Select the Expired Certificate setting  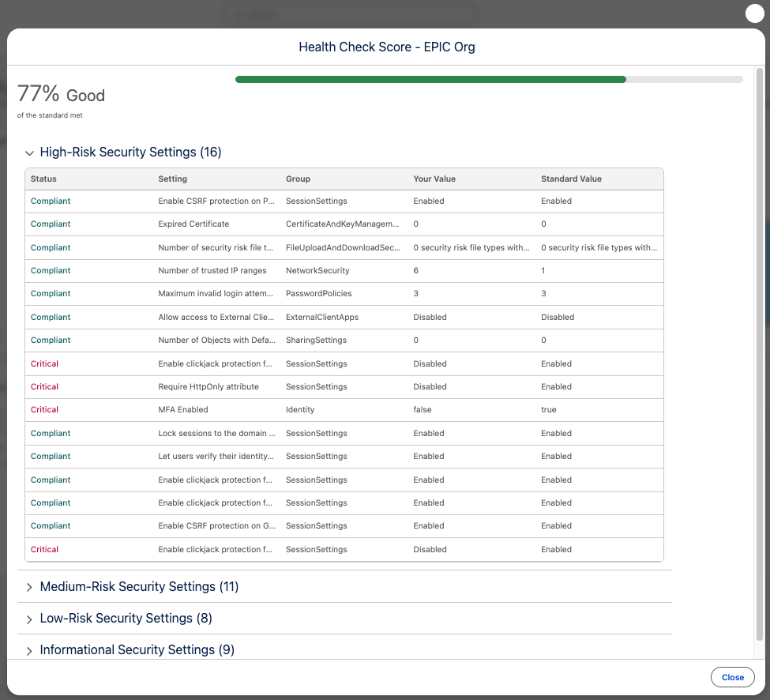(x=193, y=224)
